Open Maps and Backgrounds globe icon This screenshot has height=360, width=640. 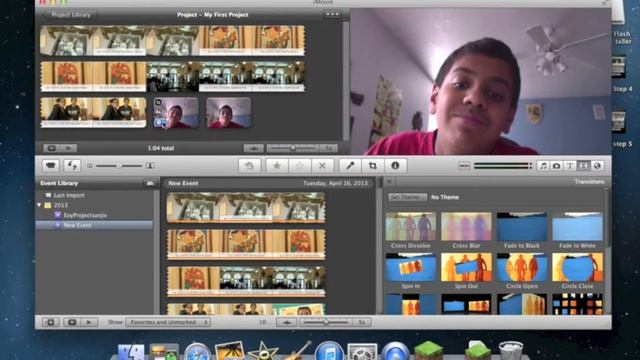[597, 166]
